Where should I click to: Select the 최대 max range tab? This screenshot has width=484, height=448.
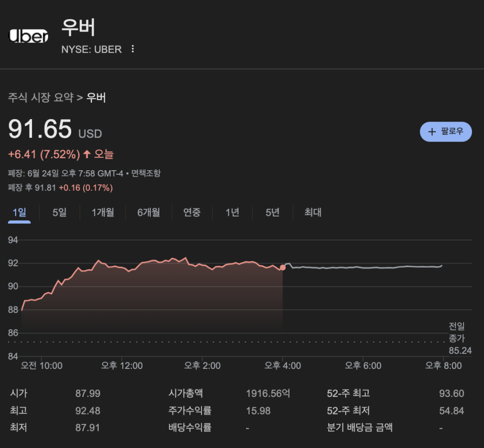(313, 212)
